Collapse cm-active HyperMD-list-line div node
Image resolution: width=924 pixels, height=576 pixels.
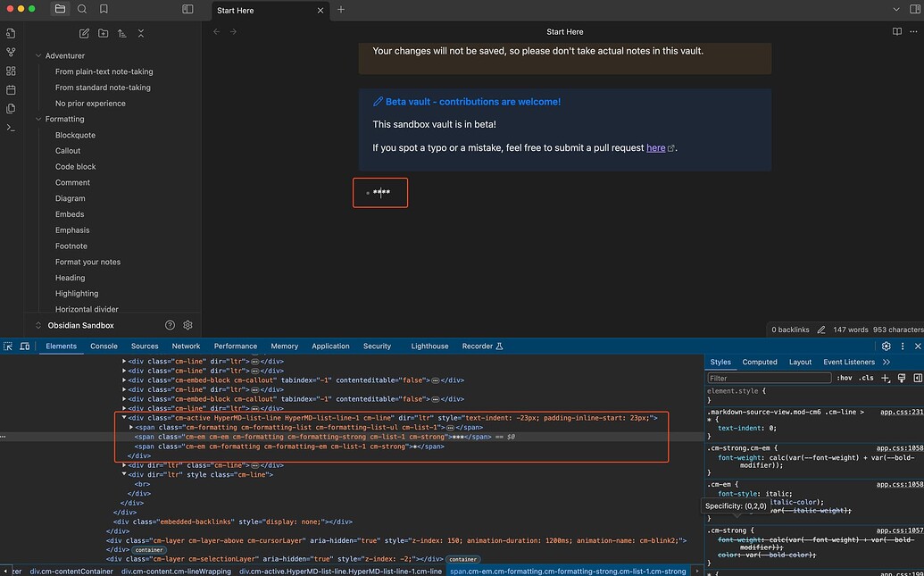(124, 417)
